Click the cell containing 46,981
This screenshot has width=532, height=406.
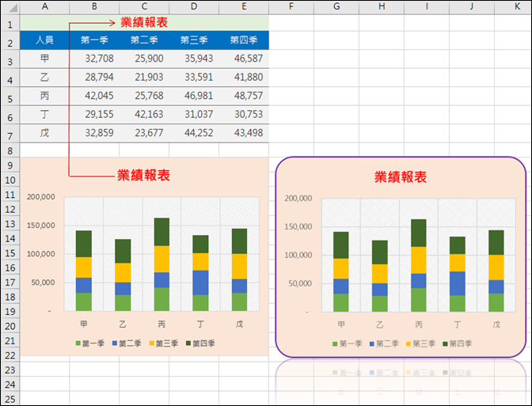pyautogui.click(x=194, y=96)
